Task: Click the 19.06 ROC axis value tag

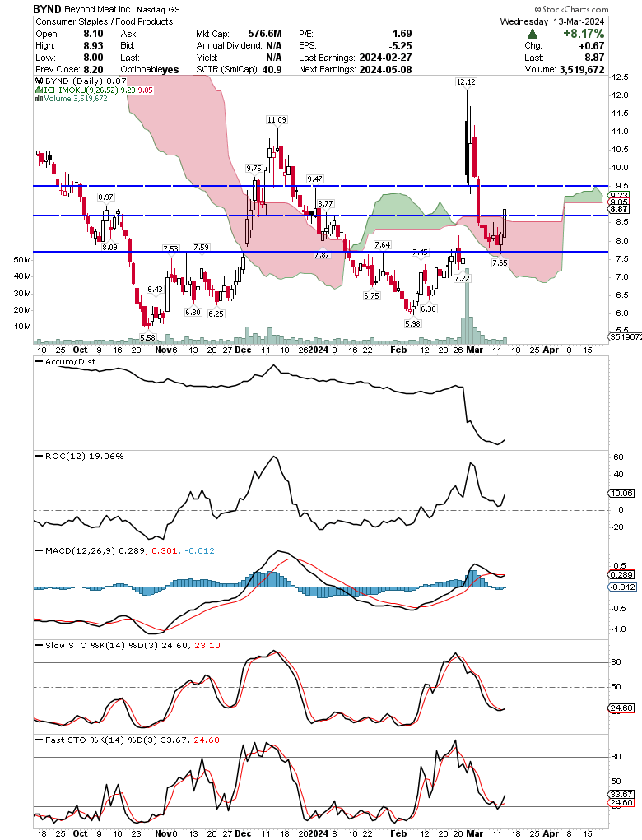Action: pyautogui.click(x=621, y=493)
